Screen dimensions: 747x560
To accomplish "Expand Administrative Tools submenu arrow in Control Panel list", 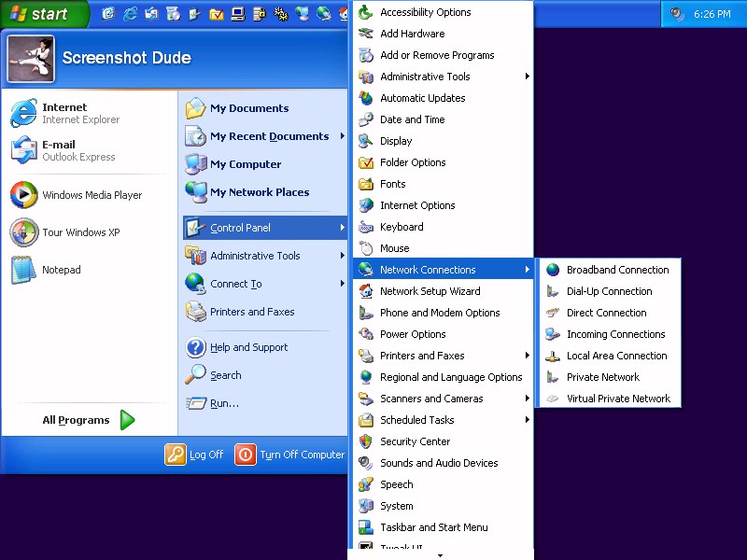I will [x=528, y=77].
